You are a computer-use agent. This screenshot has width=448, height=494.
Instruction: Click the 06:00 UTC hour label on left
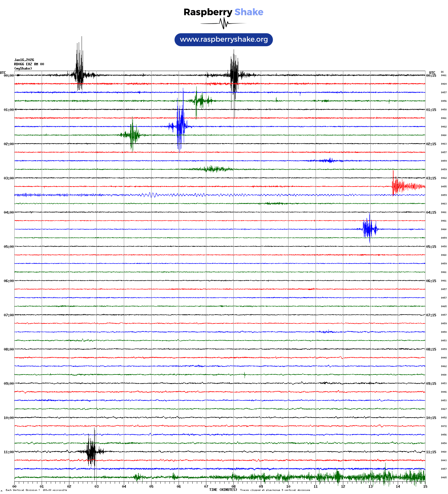[x=9, y=281]
